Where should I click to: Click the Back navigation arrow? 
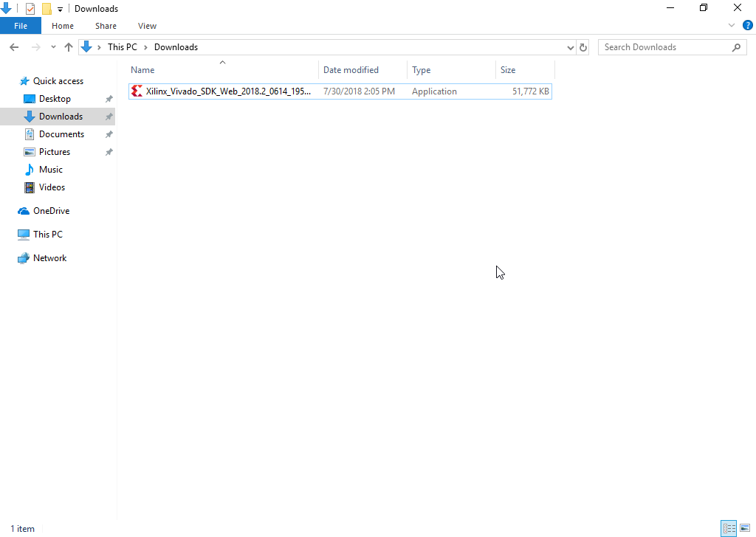click(x=14, y=47)
